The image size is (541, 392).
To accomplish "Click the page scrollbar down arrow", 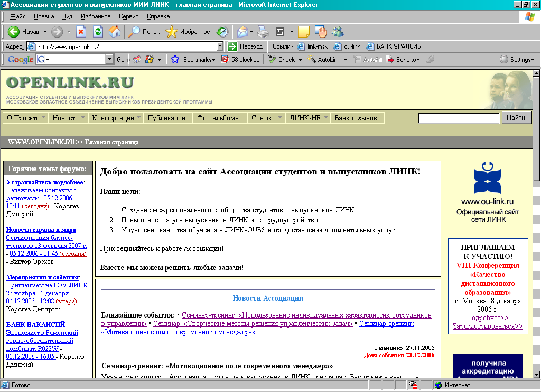I will (537, 375).
